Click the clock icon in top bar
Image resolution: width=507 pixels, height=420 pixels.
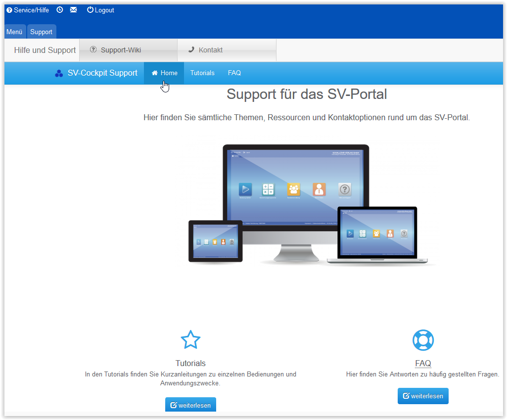pyautogui.click(x=60, y=10)
